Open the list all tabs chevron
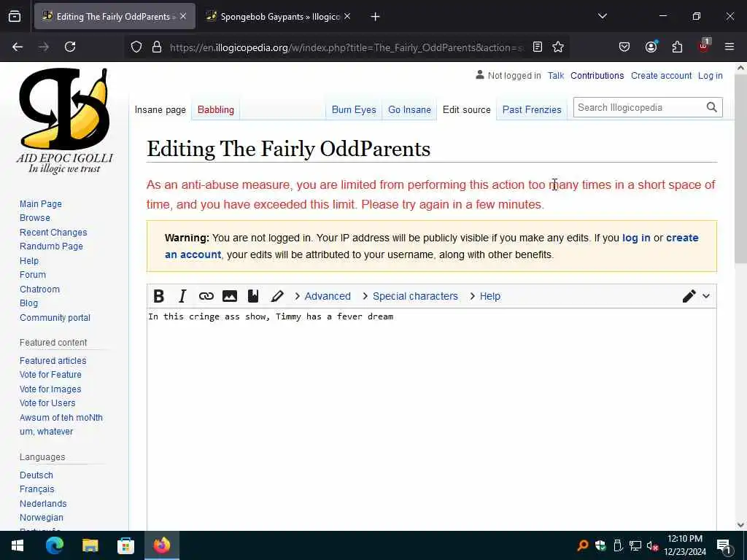 click(x=602, y=16)
